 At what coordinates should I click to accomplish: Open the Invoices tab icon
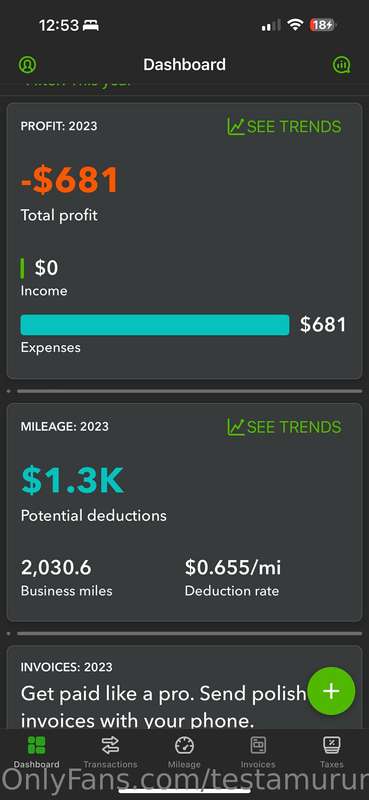tap(258, 745)
